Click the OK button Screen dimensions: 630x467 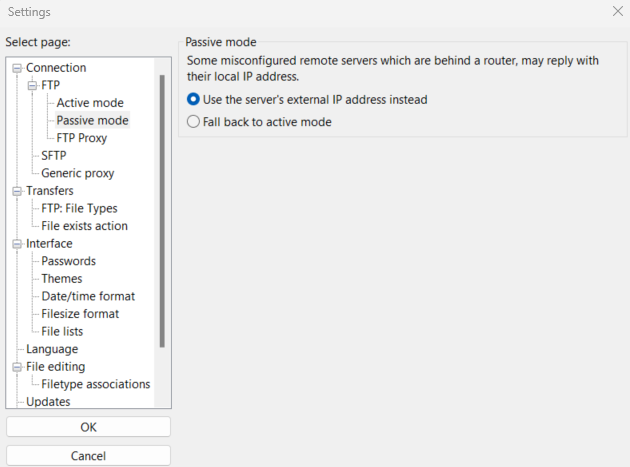88,427
